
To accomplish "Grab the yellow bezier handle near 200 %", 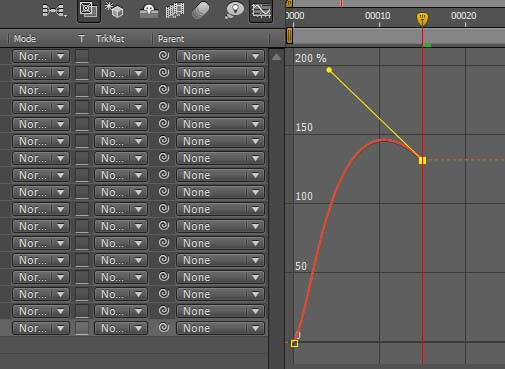I will [329, 70].
